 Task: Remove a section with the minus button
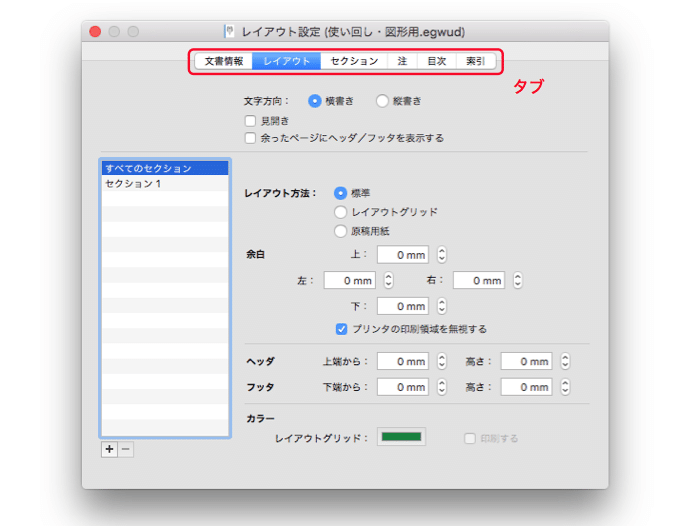pyautogui.click(x=126, y=449)
